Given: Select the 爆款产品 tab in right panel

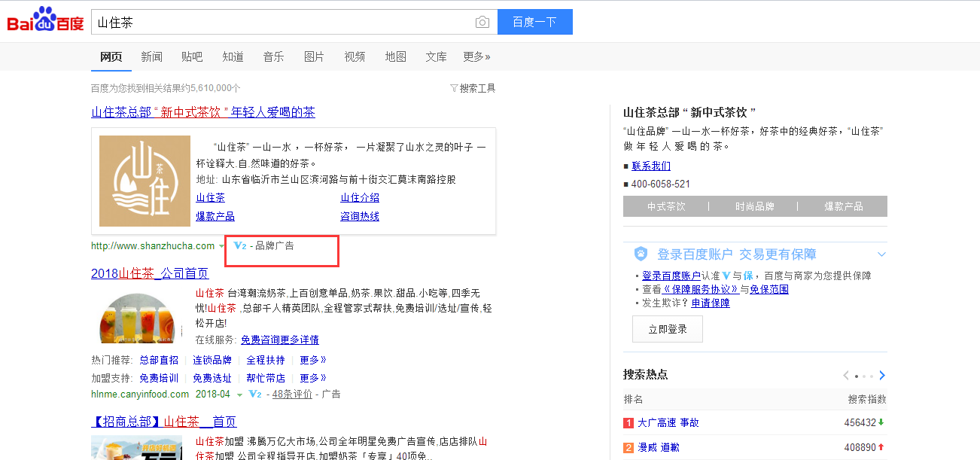Looking at the screenshot, I should 844,206.
